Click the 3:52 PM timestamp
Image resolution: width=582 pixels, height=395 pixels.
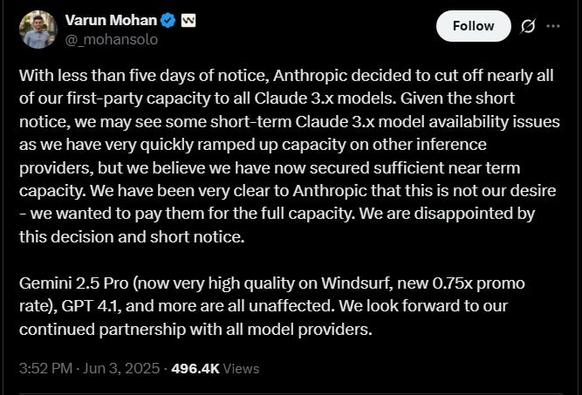point(46,369)
